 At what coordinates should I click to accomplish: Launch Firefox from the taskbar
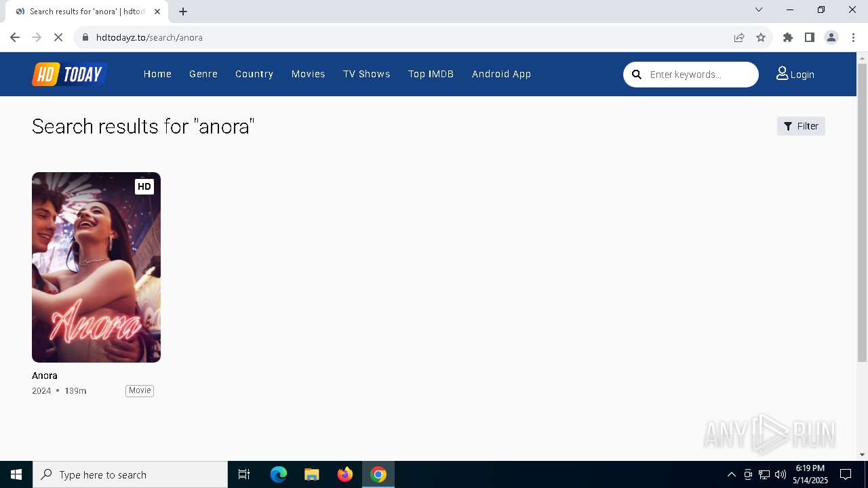pos(345,474)
